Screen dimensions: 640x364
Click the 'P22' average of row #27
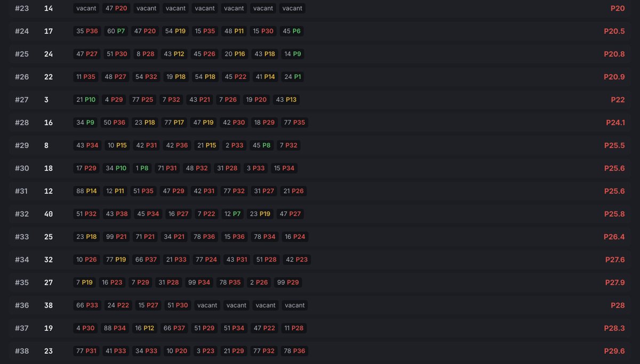click(618, 100)
